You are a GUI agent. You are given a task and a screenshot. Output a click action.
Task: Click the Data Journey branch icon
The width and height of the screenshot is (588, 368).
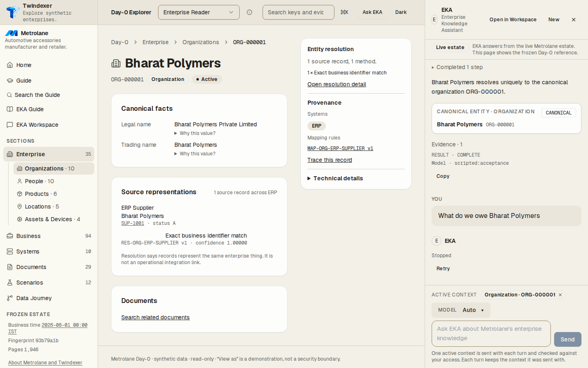(x=10, y=298)
